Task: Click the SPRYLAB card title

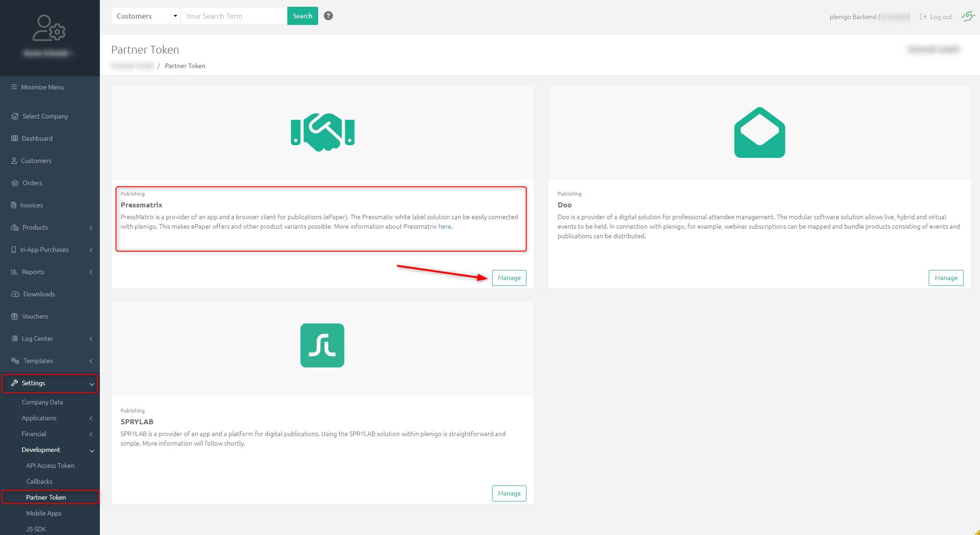Action: 137,422
